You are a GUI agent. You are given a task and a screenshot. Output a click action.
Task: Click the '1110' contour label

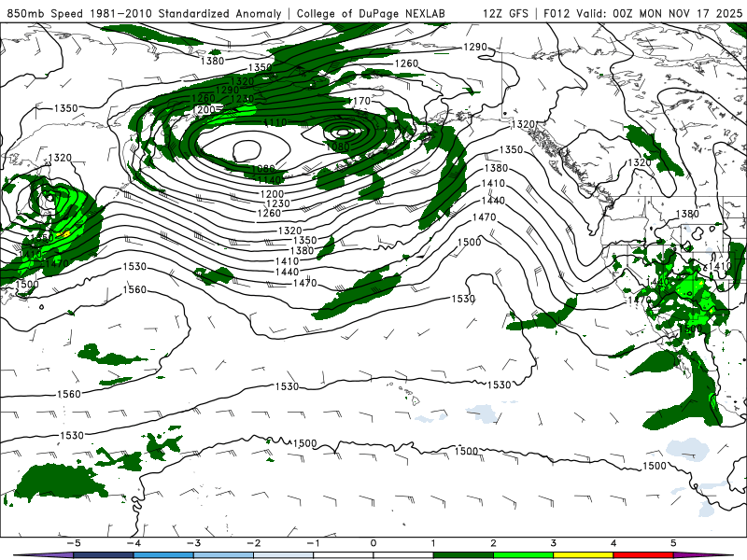275,123
